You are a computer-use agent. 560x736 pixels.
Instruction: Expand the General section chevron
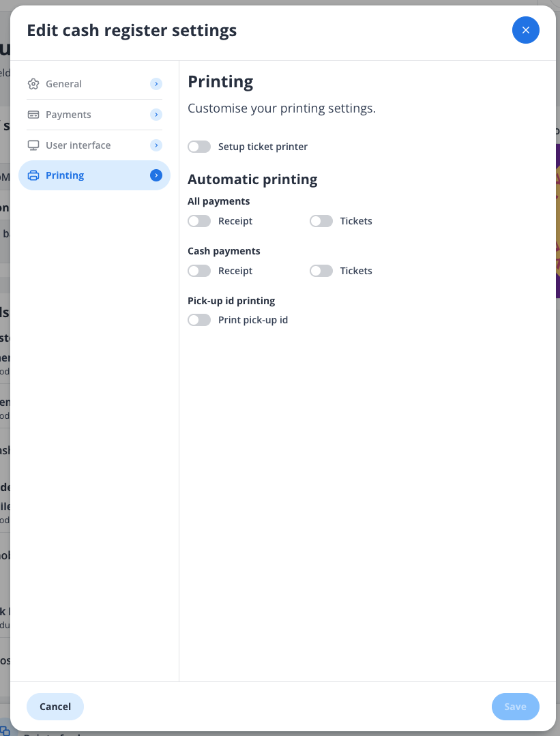pyautogui.click(x=156, y=83)
